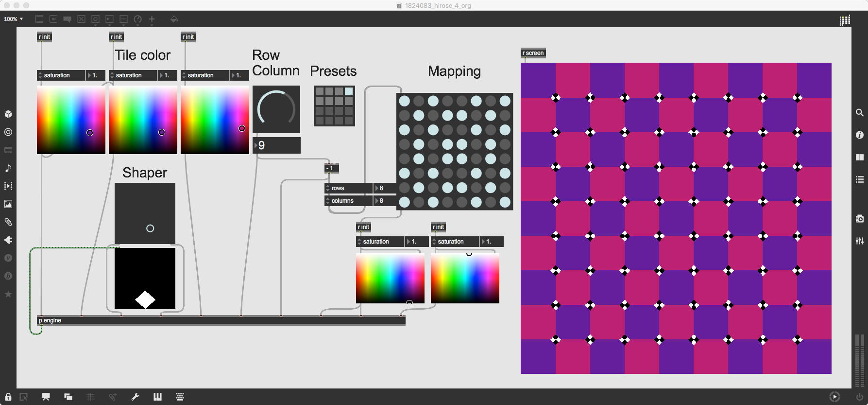Click the Shaper pad with the circle handle

point(145,213)
